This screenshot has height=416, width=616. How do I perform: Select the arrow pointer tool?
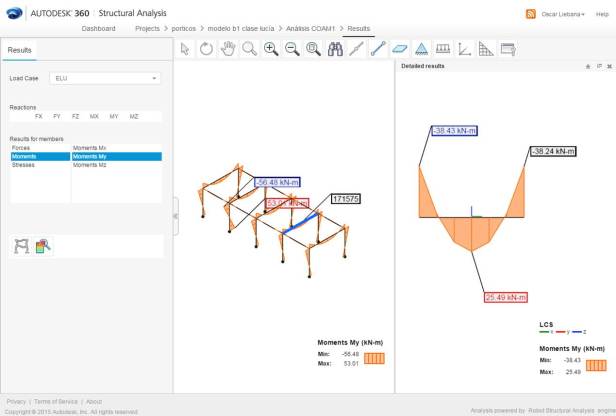[185, 48]
